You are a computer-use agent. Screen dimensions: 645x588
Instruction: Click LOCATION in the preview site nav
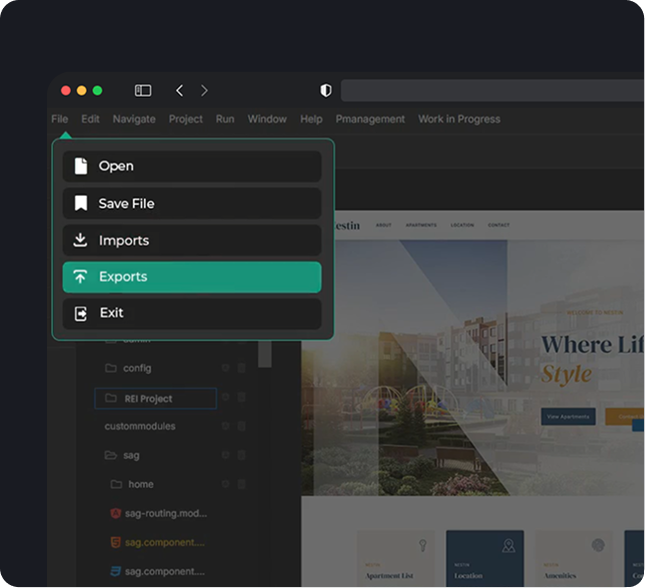[x=462, y=225]
